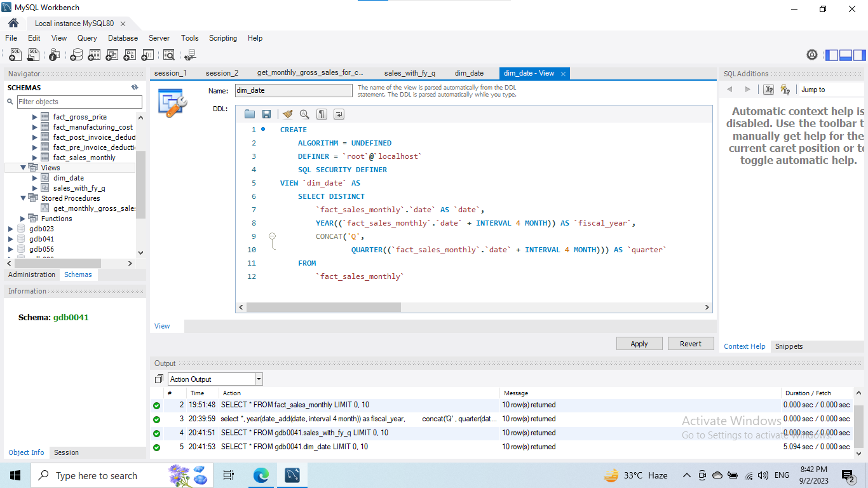
Task: Select the sales_with_fy_q view item
Action: pos(79,188)
